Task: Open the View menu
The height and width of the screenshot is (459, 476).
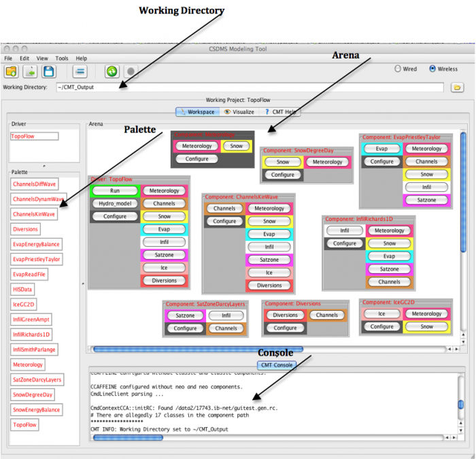Action: [42, 58]
